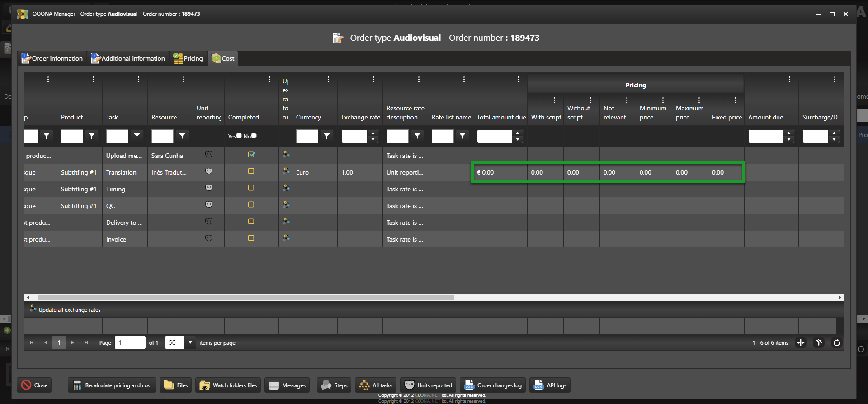Image resolution: width=868 pixels, height=404 pixels.
Task: Open Amount due column options menu
Action: point(789,80)
